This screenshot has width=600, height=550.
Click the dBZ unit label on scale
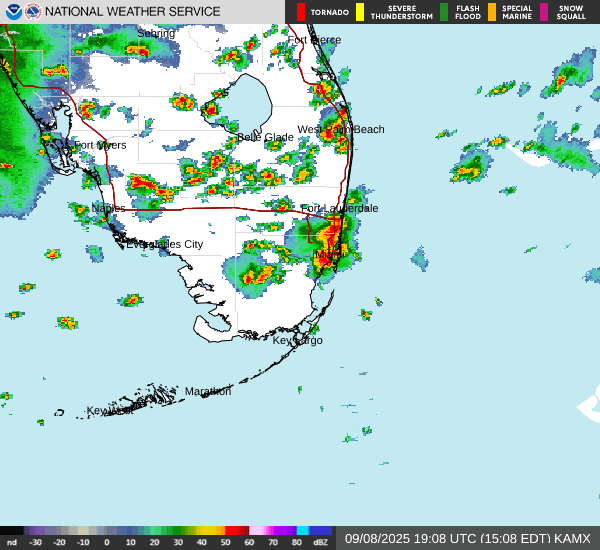pos(320,541)
